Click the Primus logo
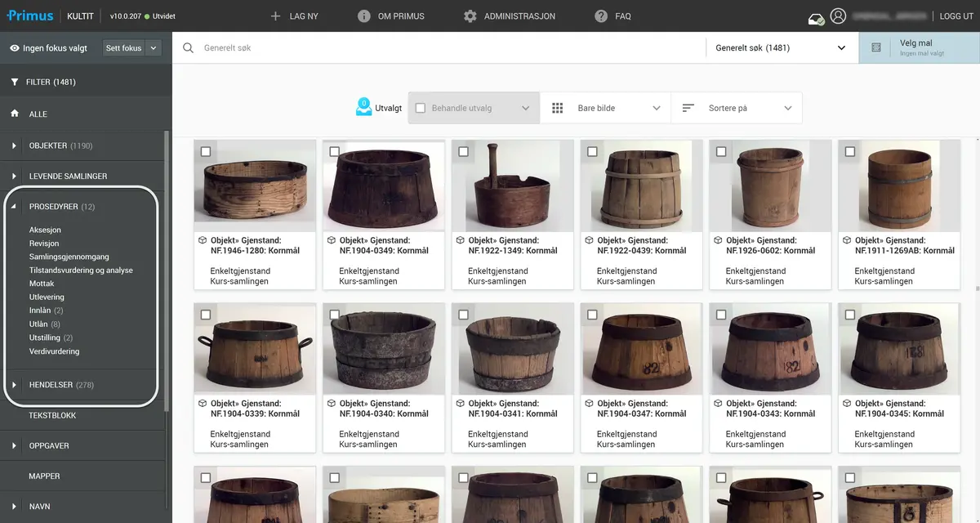980x523 pixels. click(30, 16)
